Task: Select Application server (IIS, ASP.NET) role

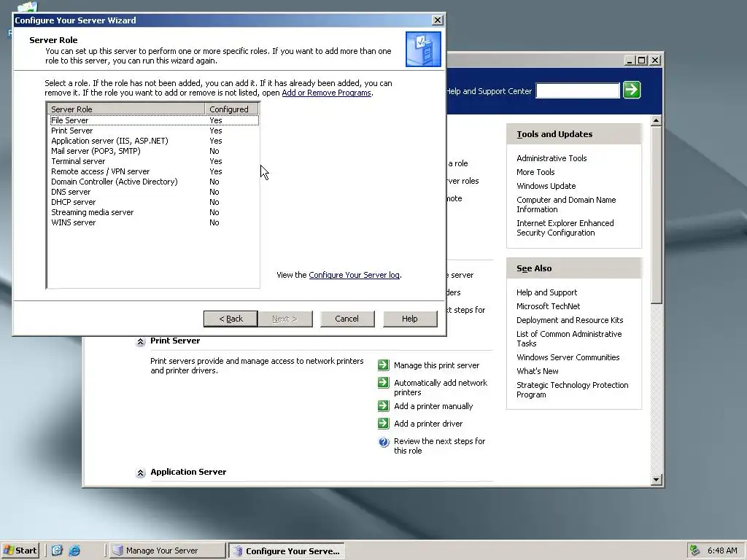Action: click(x=154, y=141)
